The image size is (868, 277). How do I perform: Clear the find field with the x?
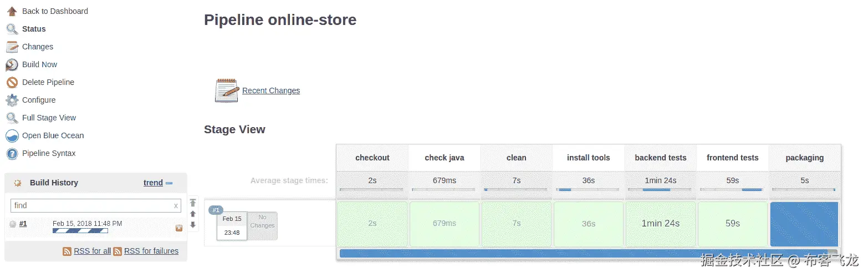(176, 205)
